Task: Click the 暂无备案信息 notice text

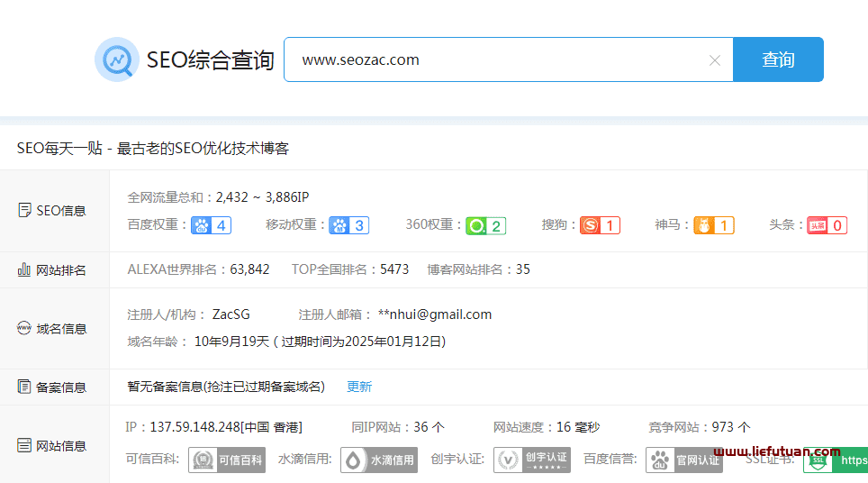Action: 226,387
